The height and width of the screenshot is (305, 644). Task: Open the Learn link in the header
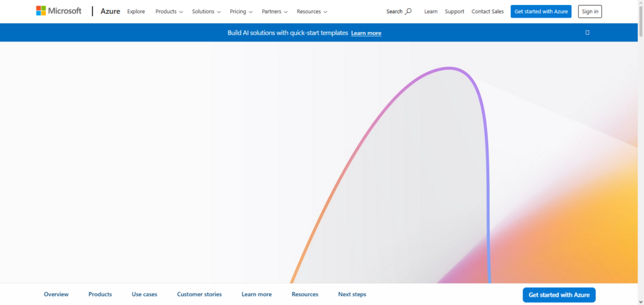click(x=431, y=11)
